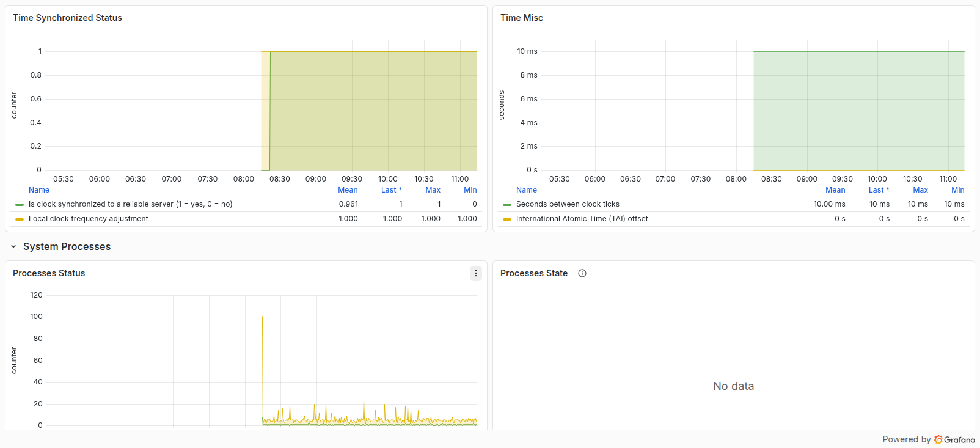Image resolution: width=980 pixels, height=448 pixels.
Task: Sort Time Synchronized Status legend by Max
Action: (x=433, y=190)
